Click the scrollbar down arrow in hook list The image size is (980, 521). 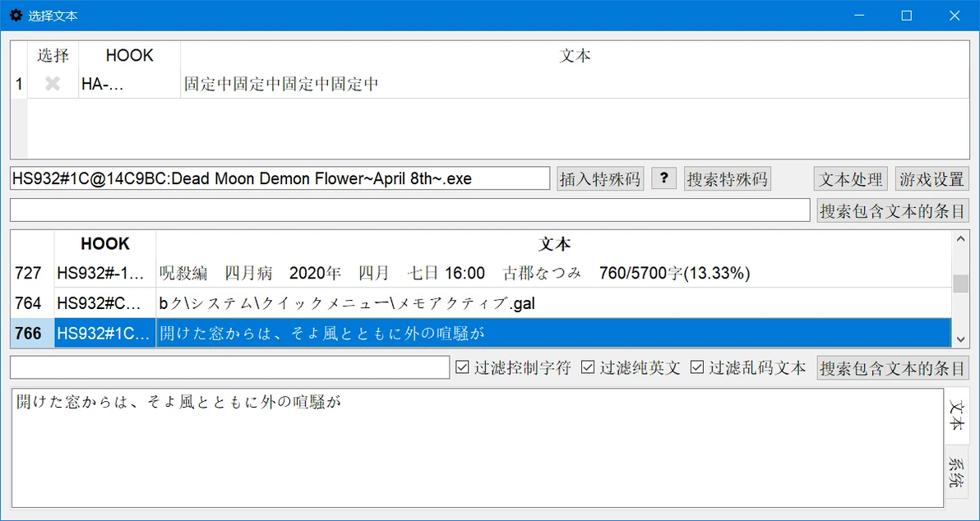(x=960, y=339)
